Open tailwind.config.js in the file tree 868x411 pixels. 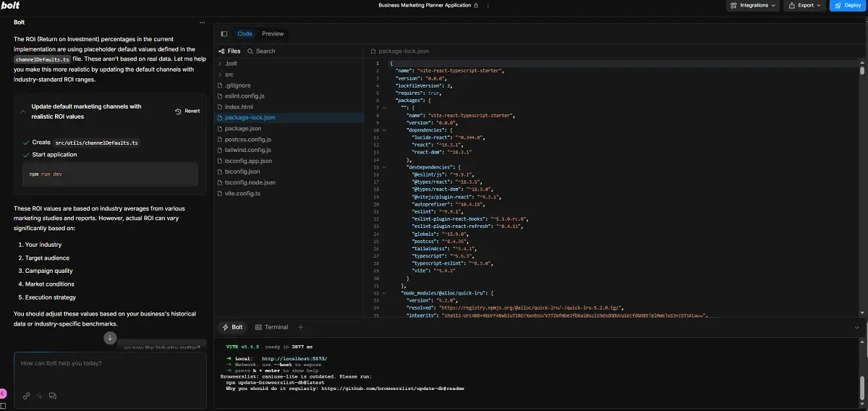pyautogui.click(x=289, y=150)
